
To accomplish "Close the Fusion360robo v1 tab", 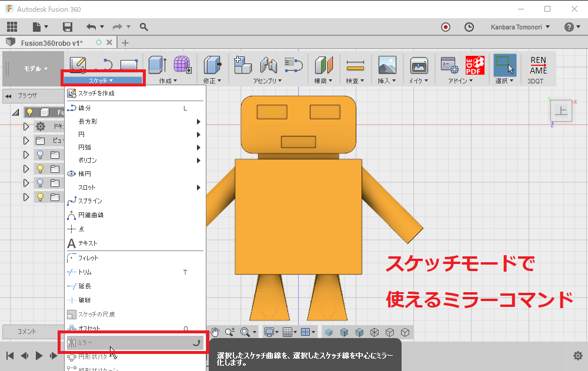I will pos(109,42).
